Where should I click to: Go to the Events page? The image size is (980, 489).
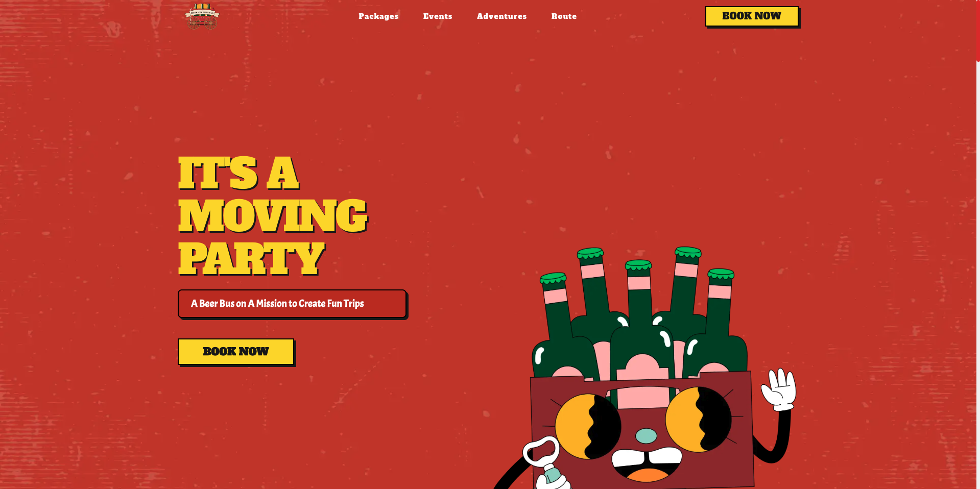pyautogui.click(x=438, y=16)
